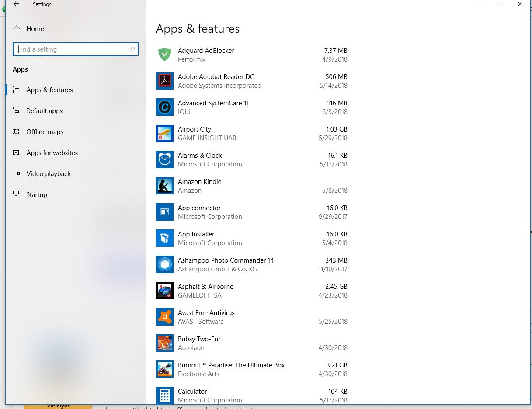532x409 pixels.
Task: Click the Alarms & Clock icon
Action: 165,159
